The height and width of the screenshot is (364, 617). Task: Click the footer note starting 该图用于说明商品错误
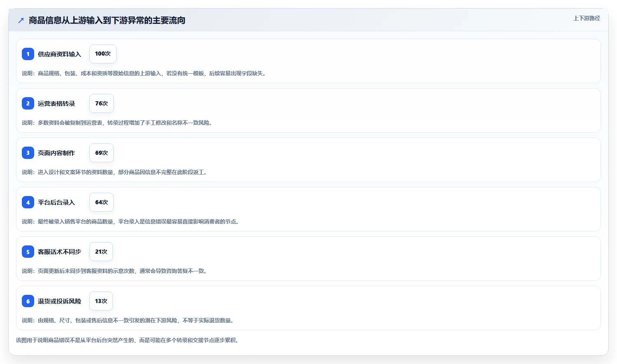pos(129,340)
